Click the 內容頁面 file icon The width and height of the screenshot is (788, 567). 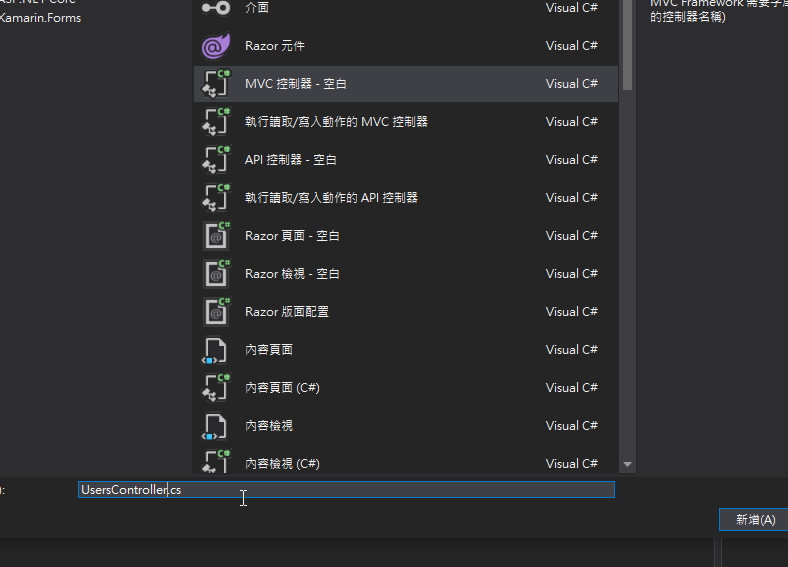[215, 350]
